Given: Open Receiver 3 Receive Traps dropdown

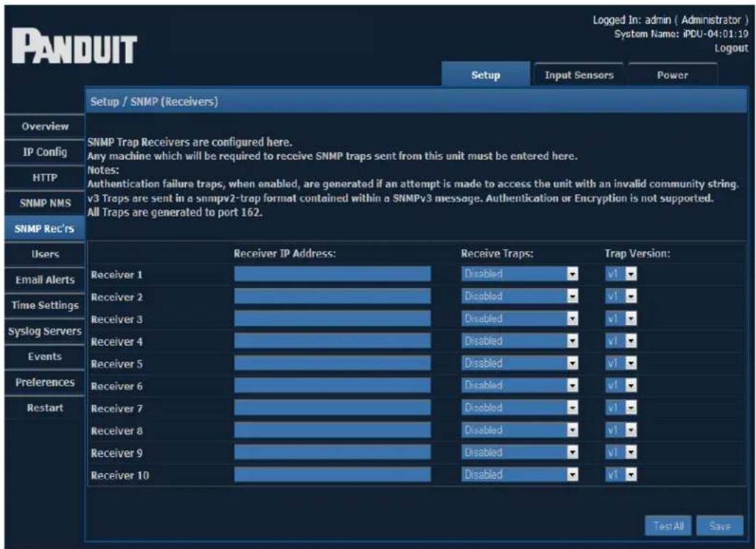Looking at the screenshot, I should 520,318.
